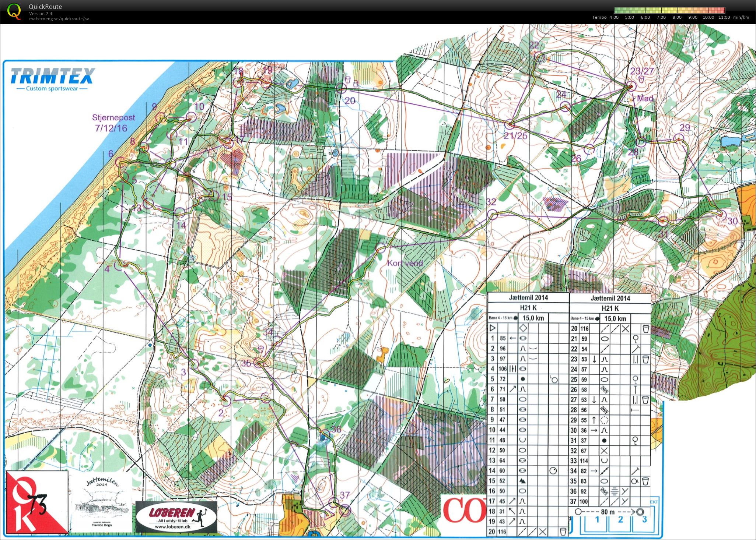
Task: Click the min/km unit label
Action: (741, 17)
